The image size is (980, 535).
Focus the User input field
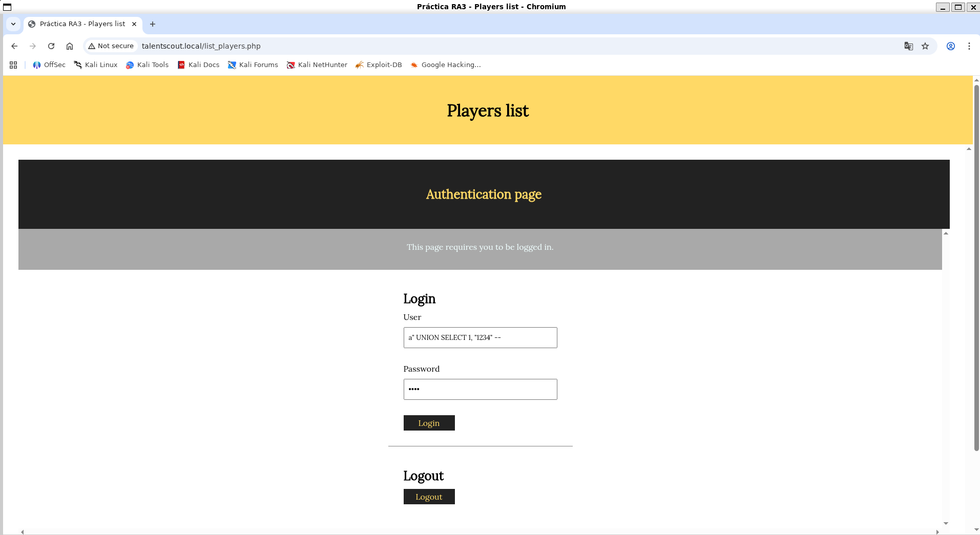click(480, 338)
